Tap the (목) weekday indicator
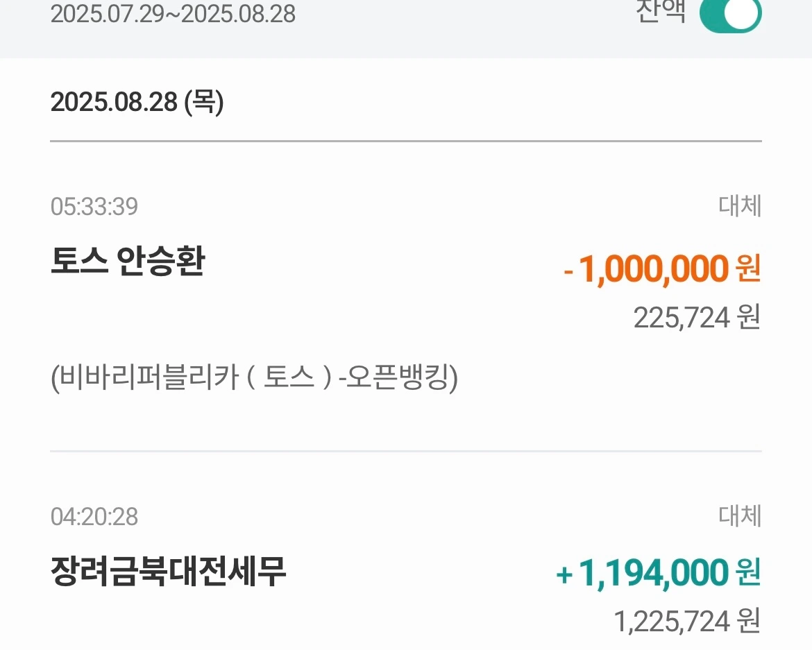 click(x=205, y=102)
